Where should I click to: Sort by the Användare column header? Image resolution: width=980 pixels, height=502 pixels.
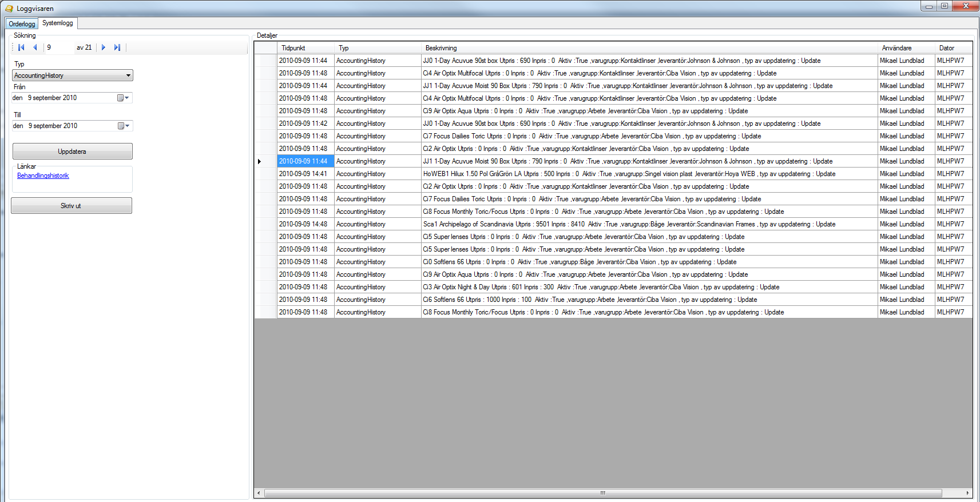(906, 48)
